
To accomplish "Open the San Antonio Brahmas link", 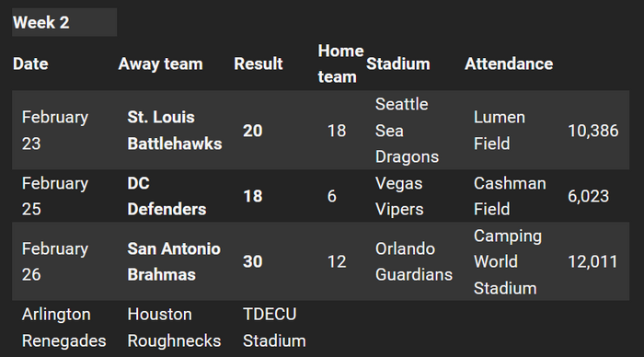I will (x=174, y=261).
